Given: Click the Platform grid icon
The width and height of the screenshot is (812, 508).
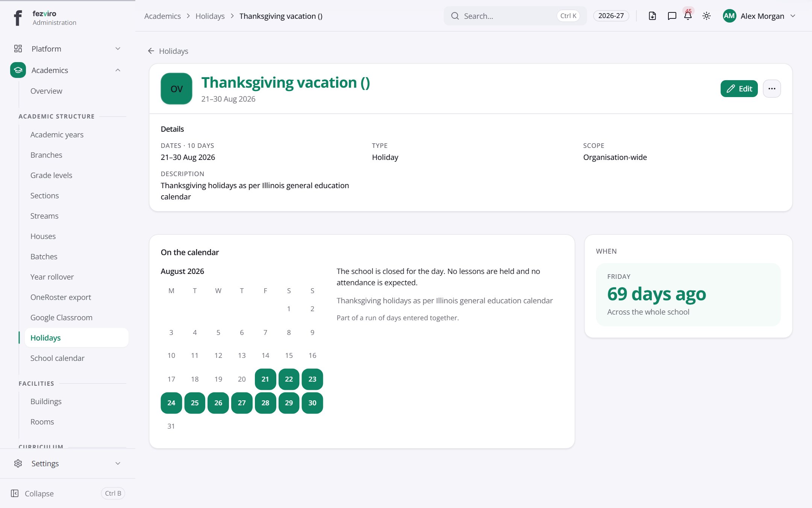Looking at the screenshot, I should click(18, 49).
